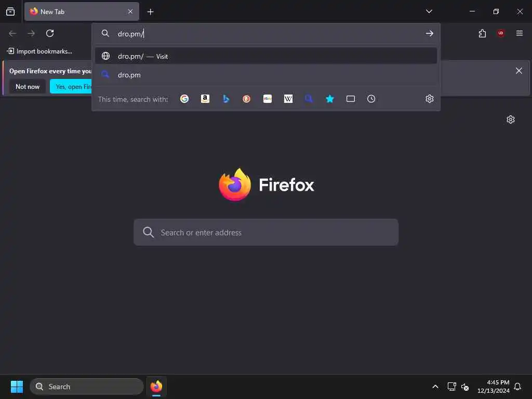Search this time with Wikipedia
The width and height of the screenshot is (532, 399).
pos(288,99)
